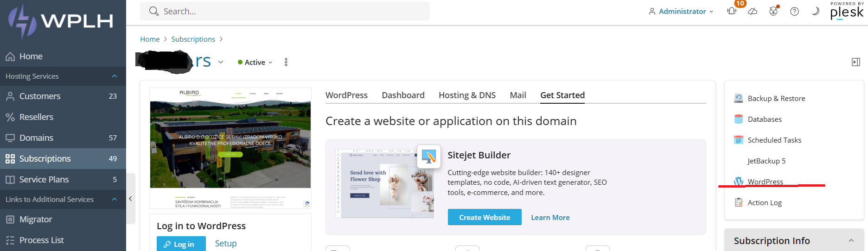Viewport: 868px width, 251px height.
Task: Open the Administrator account dropdown
Action: point(681,11)
